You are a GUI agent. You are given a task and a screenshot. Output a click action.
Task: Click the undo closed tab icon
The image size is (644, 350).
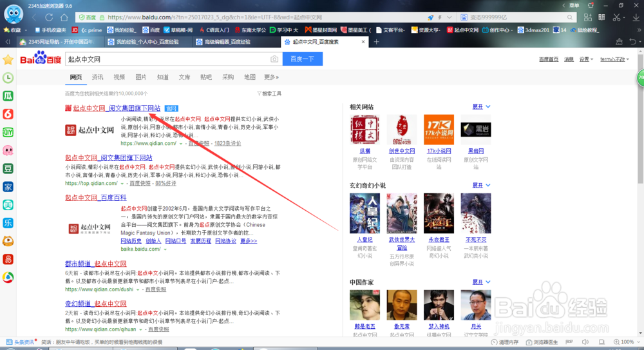(x=632, y=41)
